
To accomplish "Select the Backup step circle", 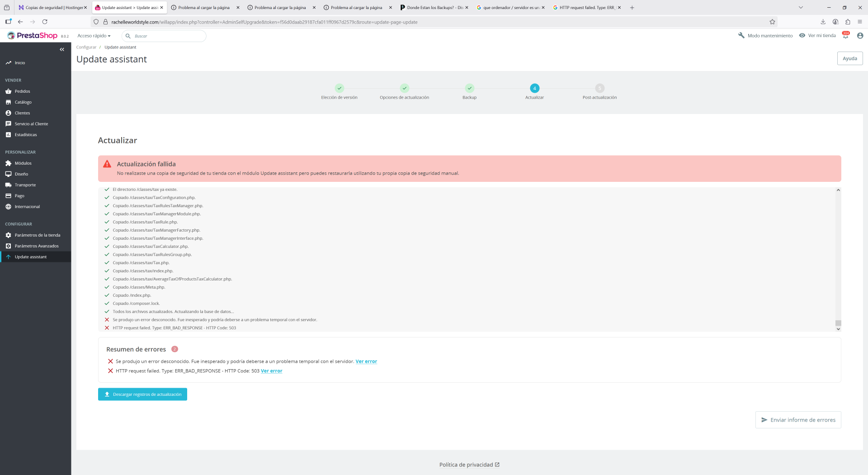I will [469, 88].
